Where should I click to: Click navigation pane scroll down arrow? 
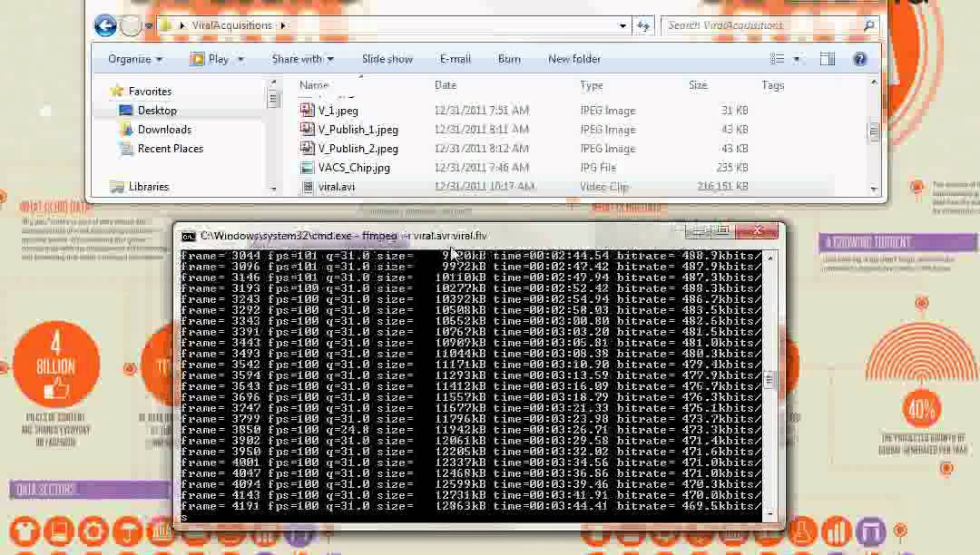pyautogui.click(x=273, y=189)
